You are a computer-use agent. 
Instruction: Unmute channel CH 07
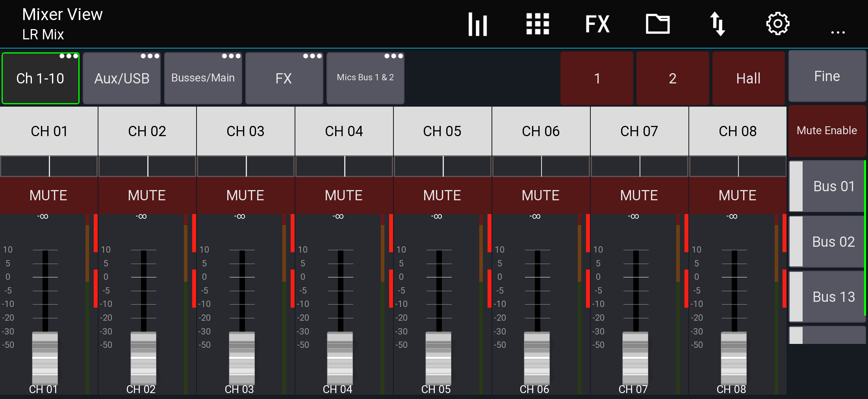pos(639,195)
